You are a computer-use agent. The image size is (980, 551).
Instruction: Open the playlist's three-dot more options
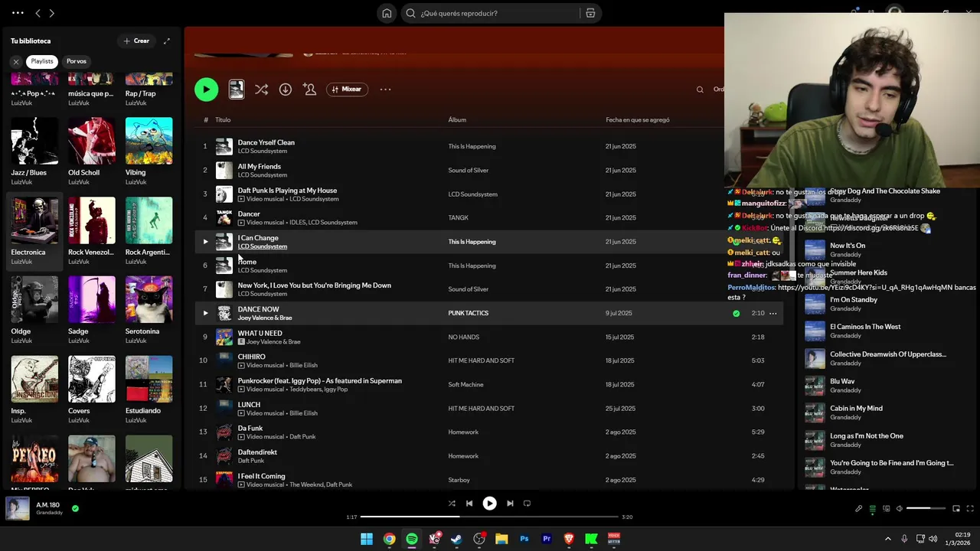click(385, 90)
